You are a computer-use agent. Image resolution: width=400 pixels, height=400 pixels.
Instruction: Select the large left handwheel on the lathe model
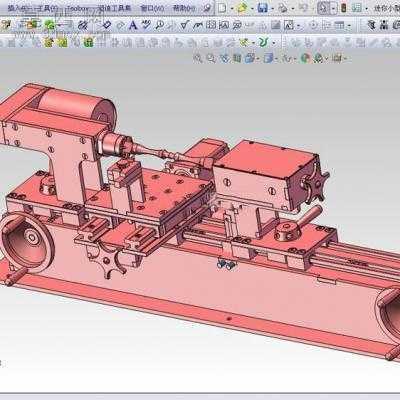pos(27,242)
